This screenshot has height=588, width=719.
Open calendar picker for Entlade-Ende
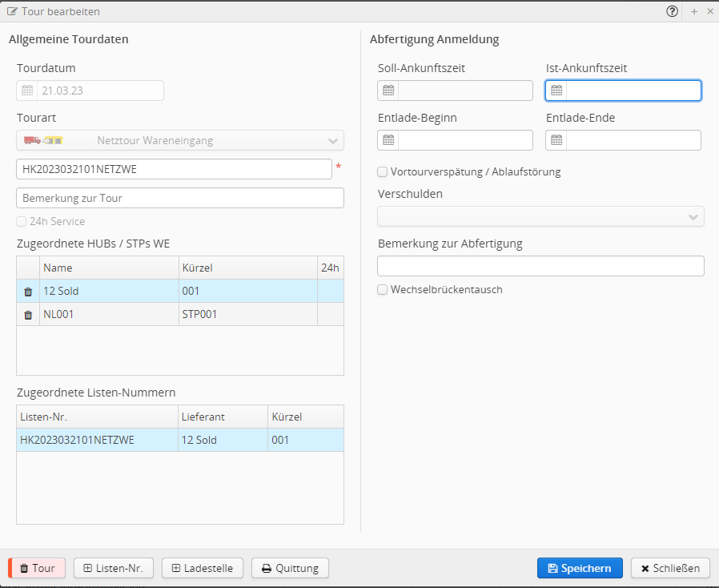(x=556, y=140)
